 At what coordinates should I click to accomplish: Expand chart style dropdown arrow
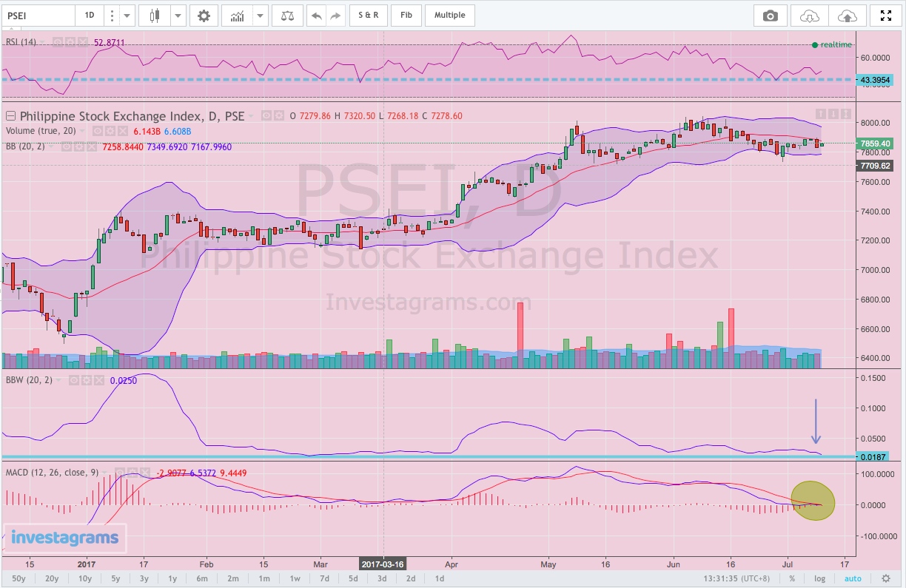point(178,15)
